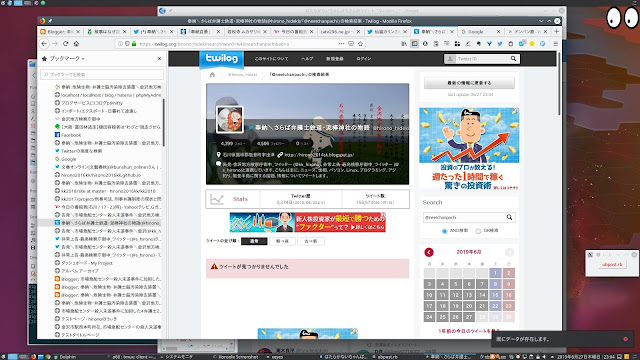Click the Stats link

(x=240, y=199)
